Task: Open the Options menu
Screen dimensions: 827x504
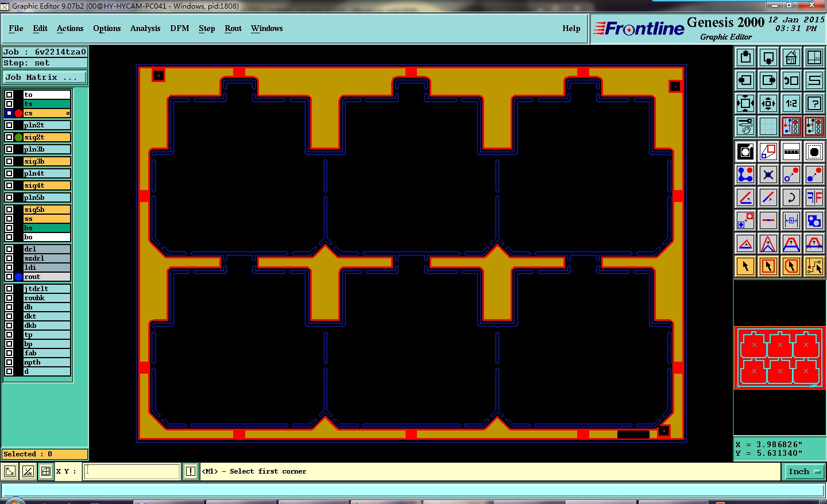Action: coord(107,28)
